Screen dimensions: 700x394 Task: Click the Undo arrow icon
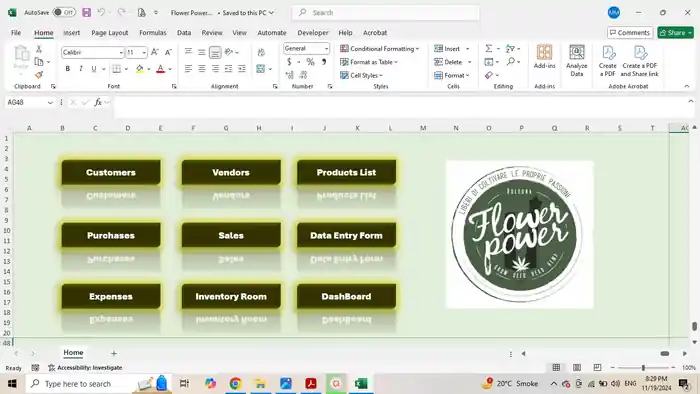click(101, 12)
